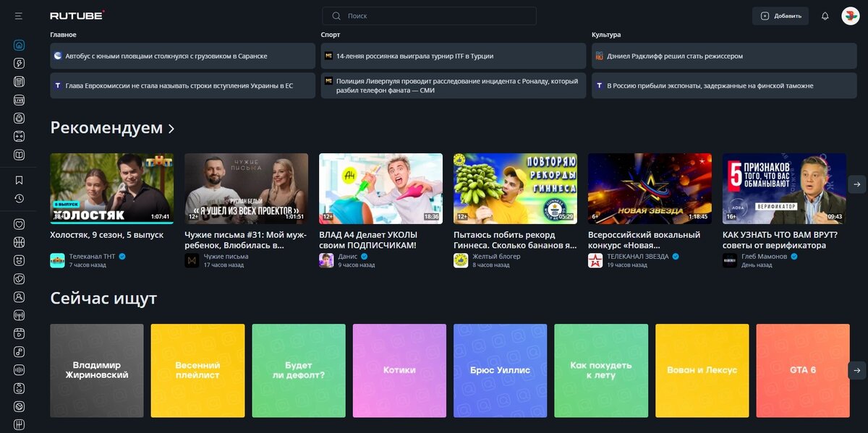Play the 5 признаков верификатор thumbnail
Viewport: 868px width, 433px height.
coord(784,188)
